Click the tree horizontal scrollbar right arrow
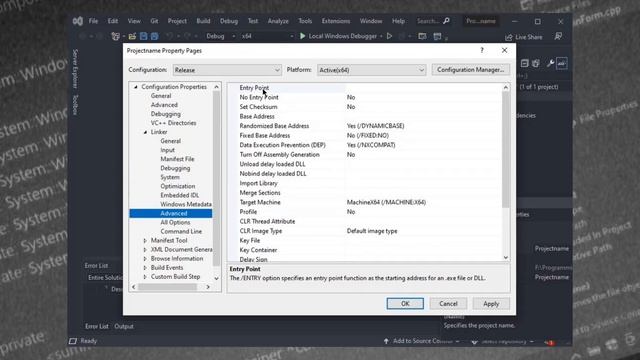This screenshot has width=640, height=360. [x=208, y=287]
